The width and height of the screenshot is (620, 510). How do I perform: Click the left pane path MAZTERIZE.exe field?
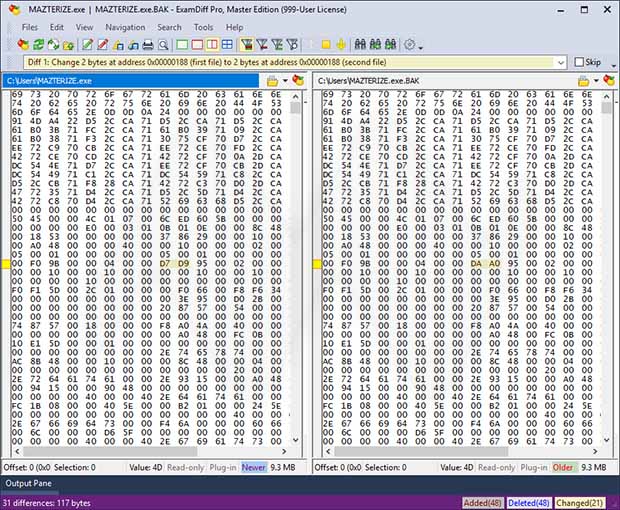(130, 81)
